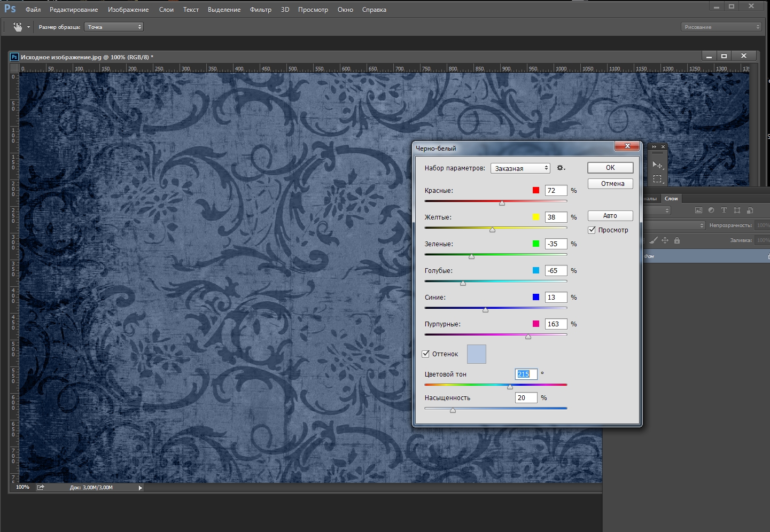The width and height of the screenshot is (770, 532).
Task: Open the Файл menu
Action: click(x=33, y=10)
